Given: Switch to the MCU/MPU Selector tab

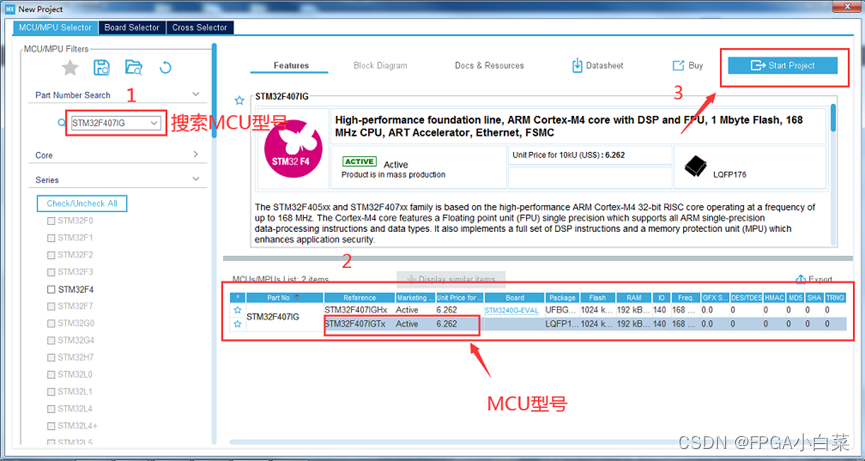Looking at the screenshot, I should tap(55, 27).
